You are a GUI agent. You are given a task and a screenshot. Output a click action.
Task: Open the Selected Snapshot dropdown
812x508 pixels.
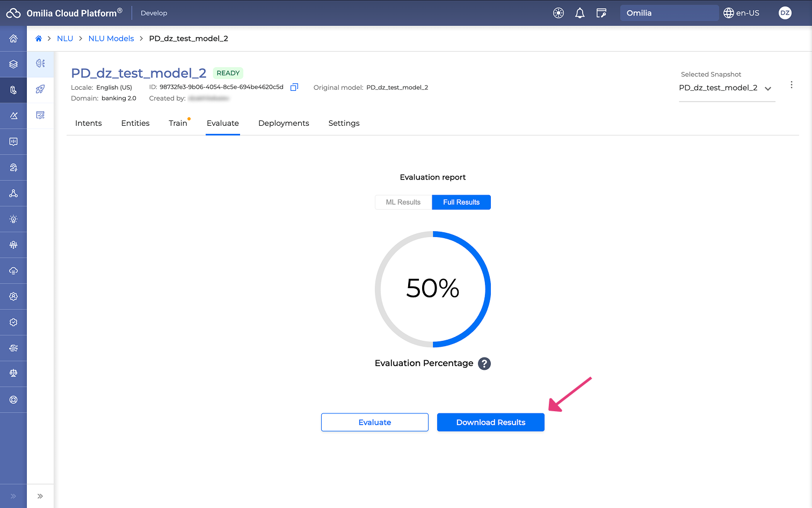(726, 88)
